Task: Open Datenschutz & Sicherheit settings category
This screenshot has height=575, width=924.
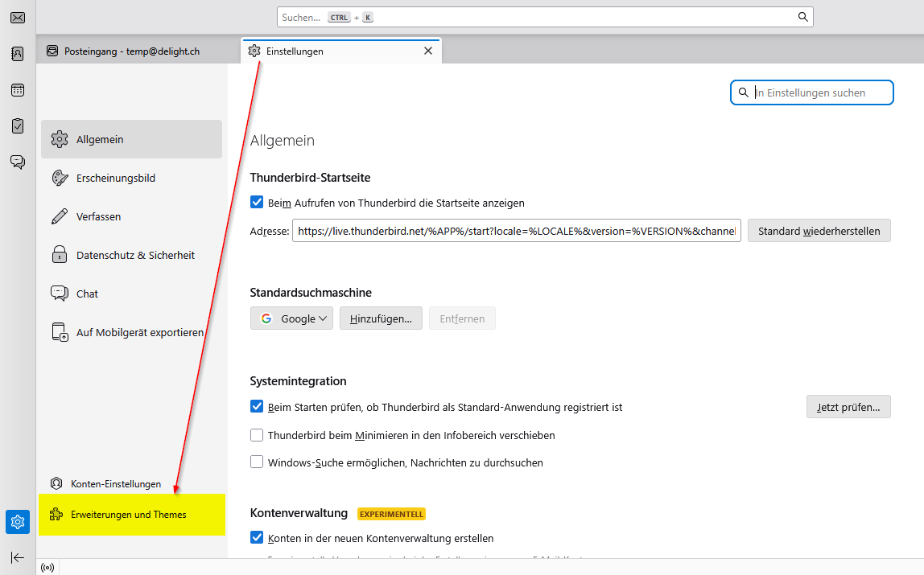Action: click(135, 255)
